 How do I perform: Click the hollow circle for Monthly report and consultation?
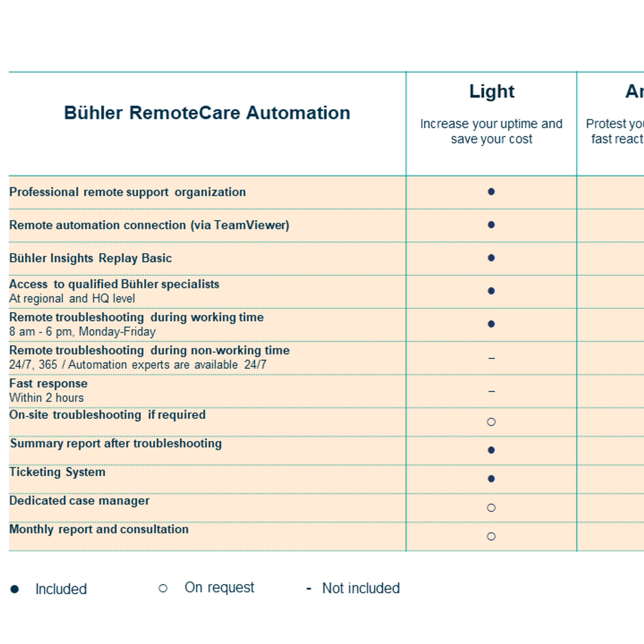pyautogui.click(x=491, y=536)
